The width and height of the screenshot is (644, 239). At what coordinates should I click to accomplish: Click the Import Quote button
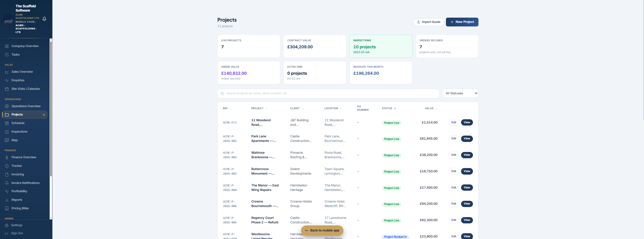tap(429, 22)
